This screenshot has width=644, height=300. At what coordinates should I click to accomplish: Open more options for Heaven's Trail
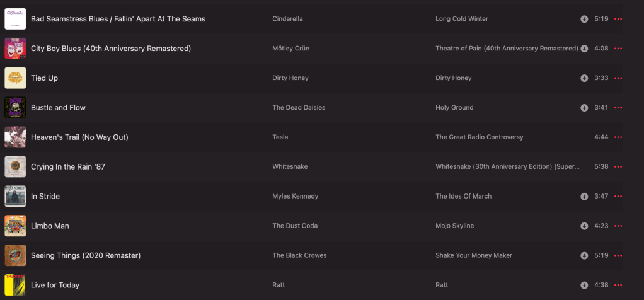coord(618,137)
